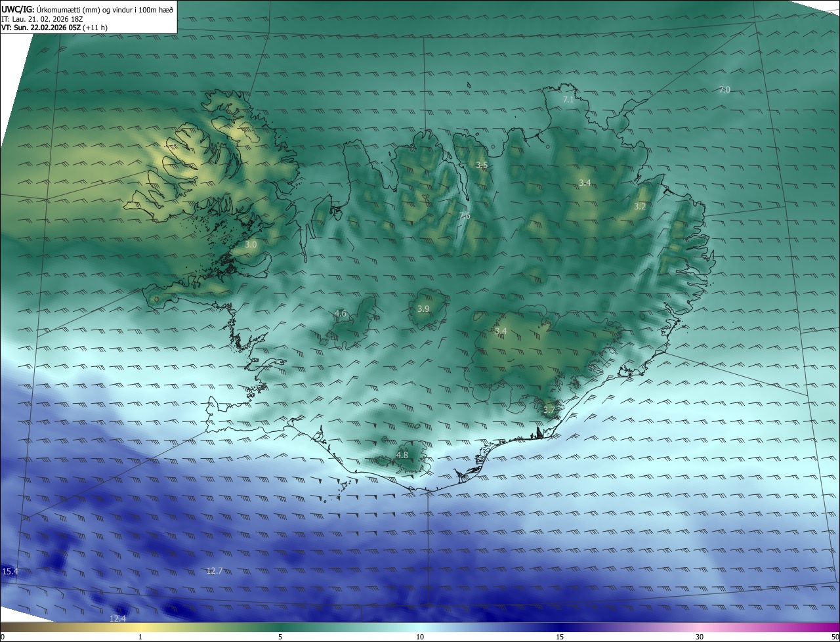The width and height of the screenshot is (840, 642).
Task: Click the 50 tick label on the color scale
Action: 835,637
